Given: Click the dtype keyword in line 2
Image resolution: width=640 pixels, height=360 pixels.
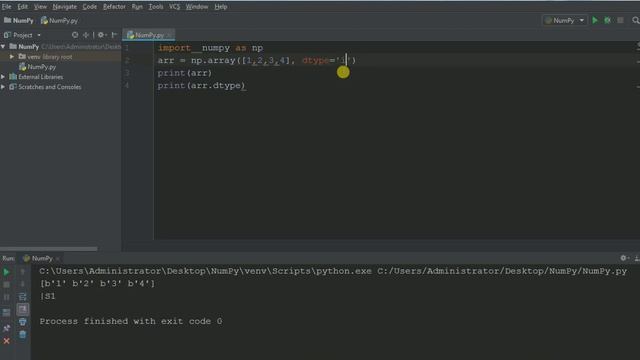Looking at the screenshot, I should click(316, 60).
